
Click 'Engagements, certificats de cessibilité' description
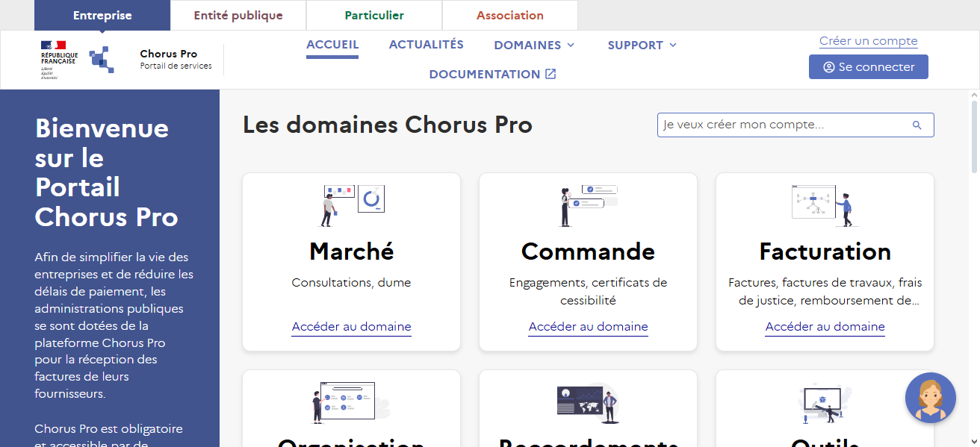pyautogui.click(x=589, y=292)
